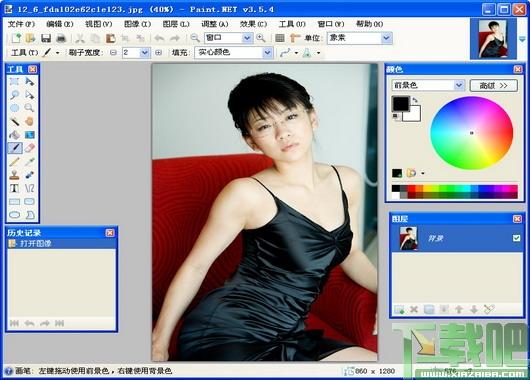Open the 单位 units 像素 dropdown

coord(386,38)
